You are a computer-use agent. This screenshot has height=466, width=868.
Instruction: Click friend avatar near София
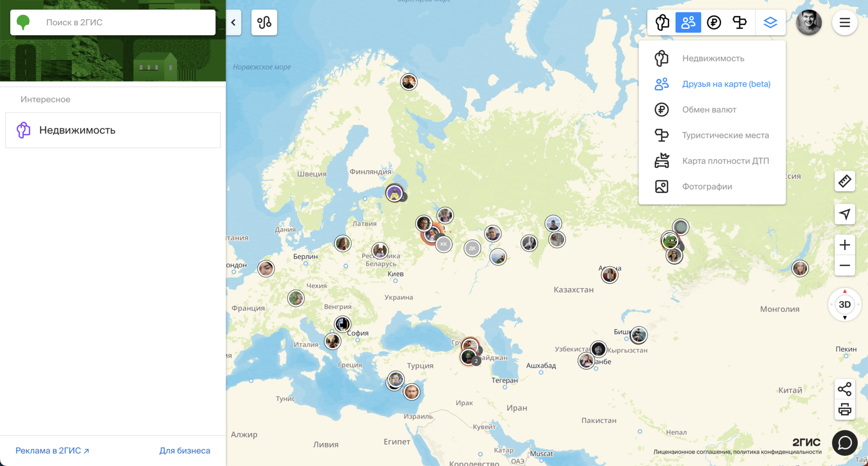(342, 324)
